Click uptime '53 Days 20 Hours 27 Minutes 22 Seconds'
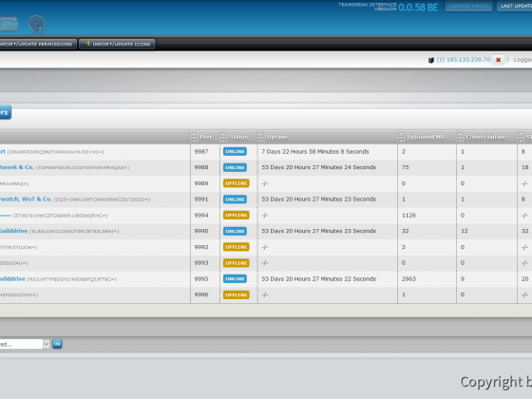The image size is (532, 399). coord(318,279)
